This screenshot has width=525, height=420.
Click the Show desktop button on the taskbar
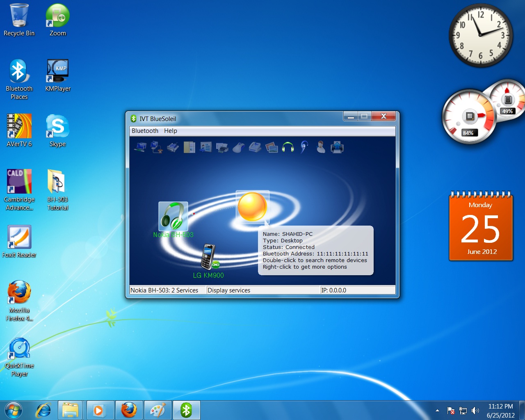pos(522,410)
